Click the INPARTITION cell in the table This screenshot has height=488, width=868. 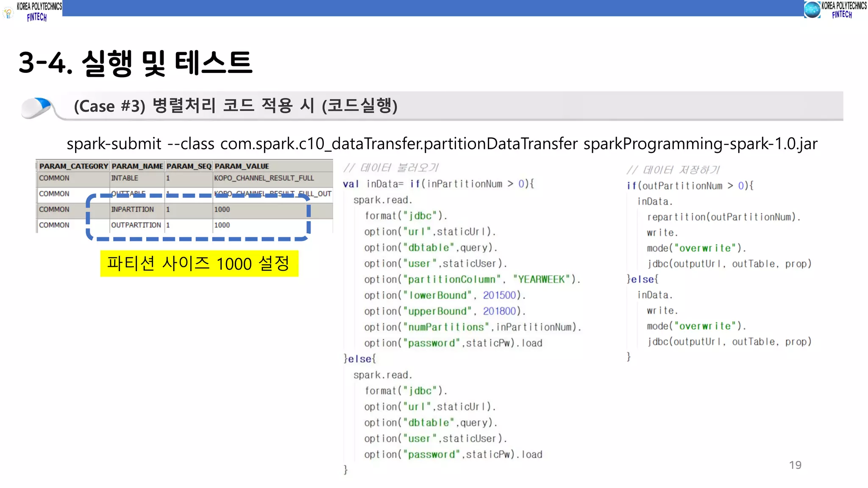pos(132,209)
